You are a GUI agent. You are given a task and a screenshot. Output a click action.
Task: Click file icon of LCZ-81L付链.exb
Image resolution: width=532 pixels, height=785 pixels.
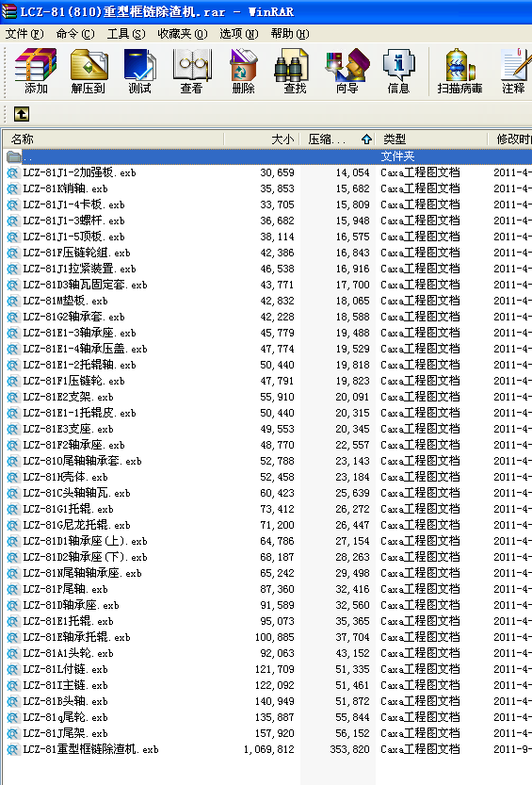(12, 669)
